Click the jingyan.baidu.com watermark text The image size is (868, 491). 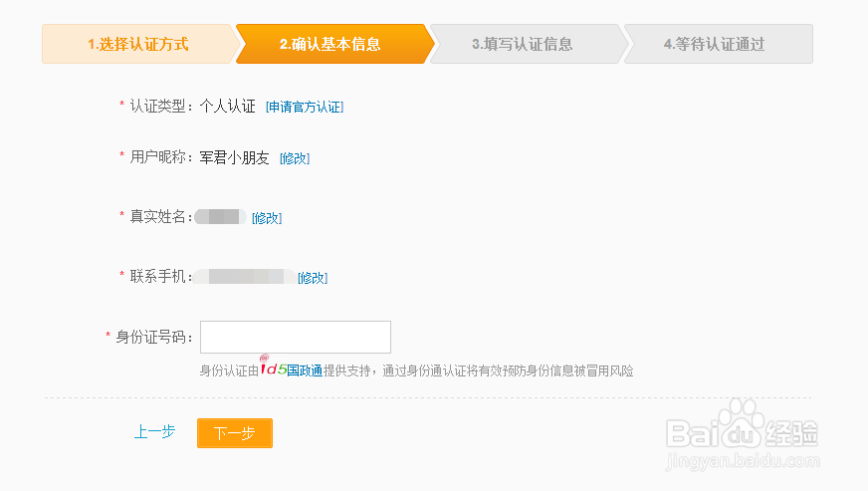point(743,461)
